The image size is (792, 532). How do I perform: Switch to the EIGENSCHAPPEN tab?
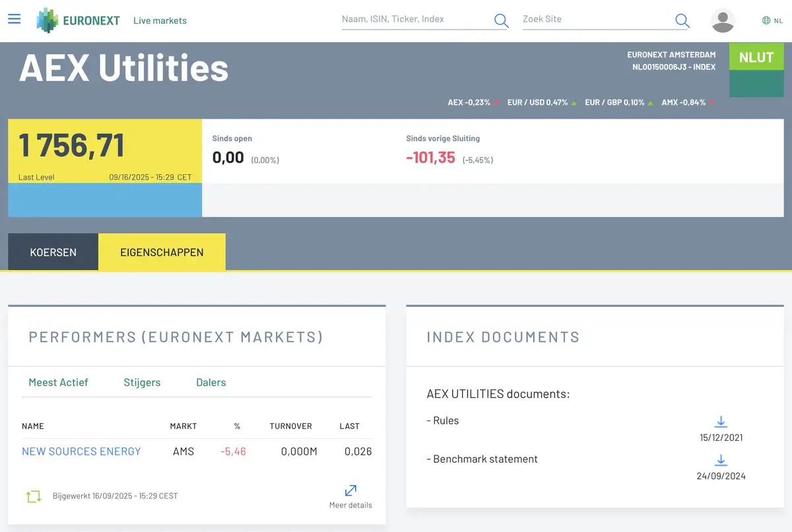(x=162, y=252)
